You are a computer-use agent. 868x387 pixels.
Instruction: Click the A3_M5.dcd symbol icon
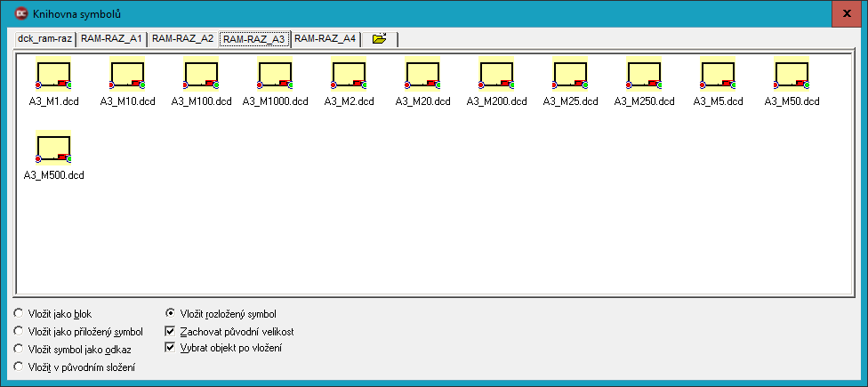718,74
